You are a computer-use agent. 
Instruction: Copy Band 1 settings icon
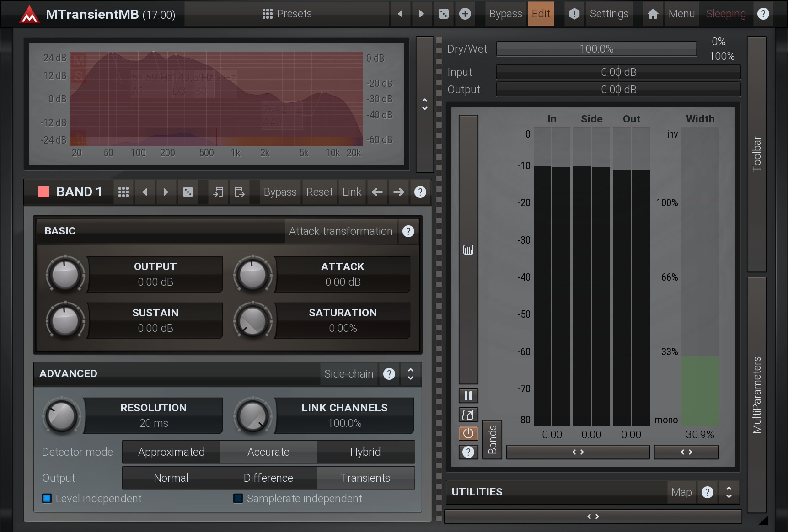point(218,192)
